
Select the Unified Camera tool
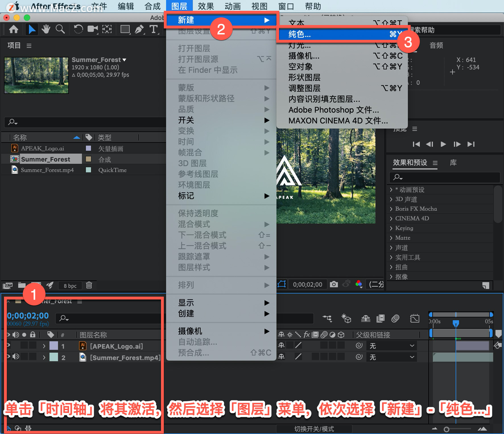[x=92, y=29]
